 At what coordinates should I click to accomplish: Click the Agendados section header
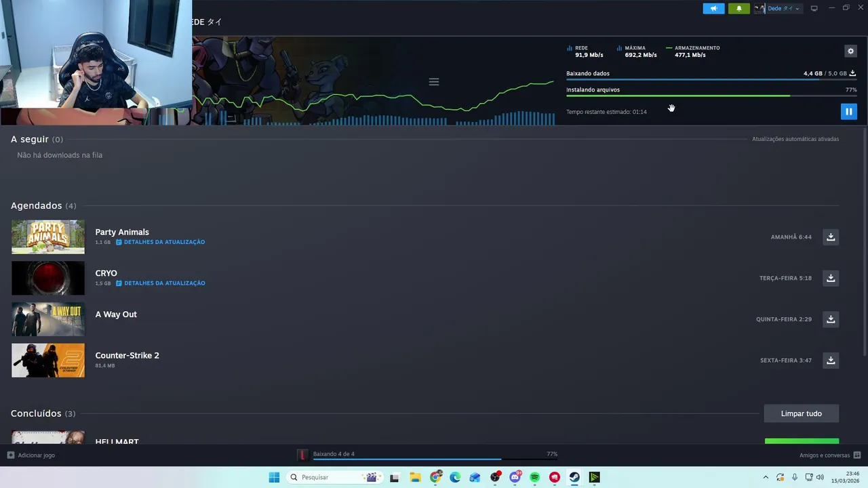[x=43, y=205]
